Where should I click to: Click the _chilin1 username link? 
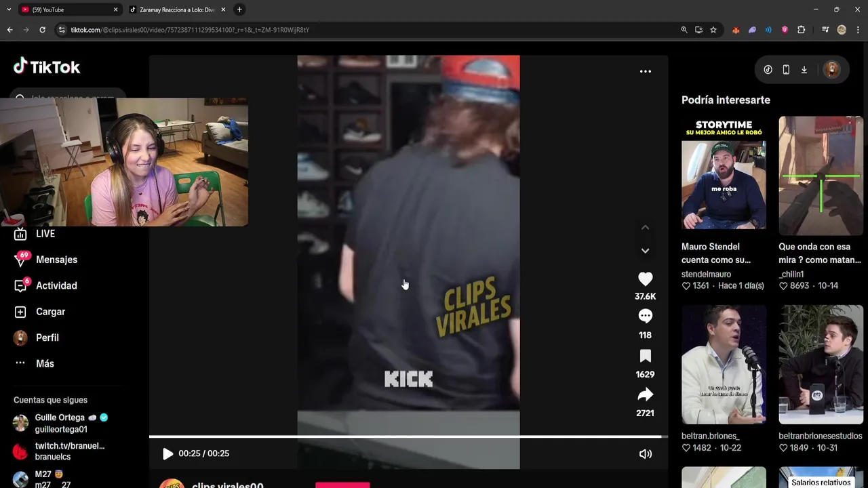point(791,274)
